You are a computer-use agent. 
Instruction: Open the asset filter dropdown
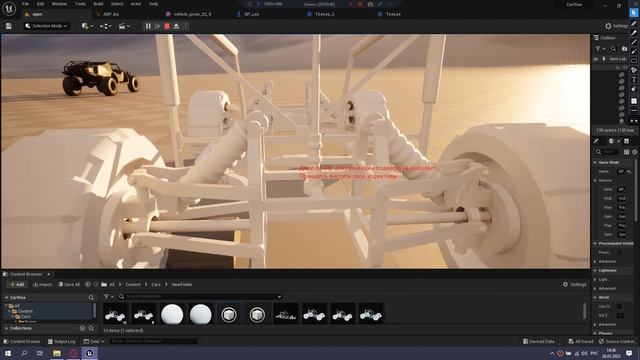click(x=109, y=297)
